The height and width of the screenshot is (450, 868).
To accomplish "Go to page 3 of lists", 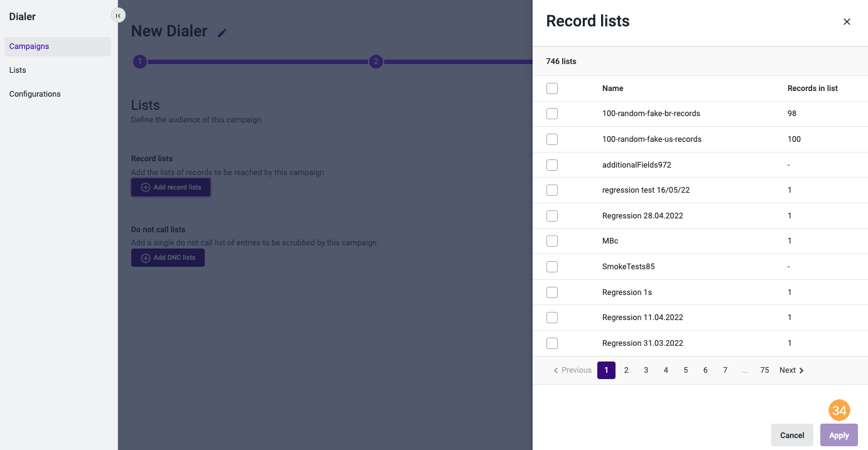I will tap(646, 370).
